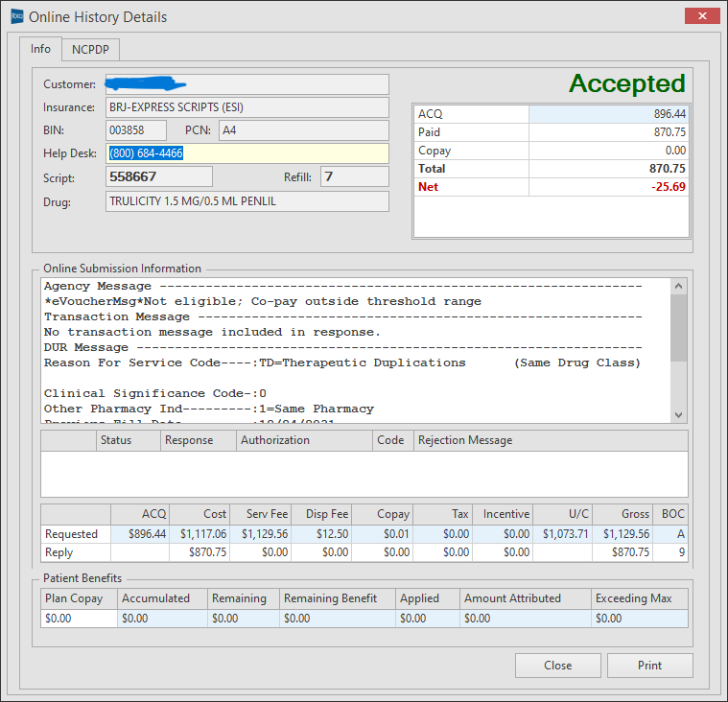Click the Serv Fee column header
Image resolution: width=728 pixels, height=702 pixels.
(261, 514)
